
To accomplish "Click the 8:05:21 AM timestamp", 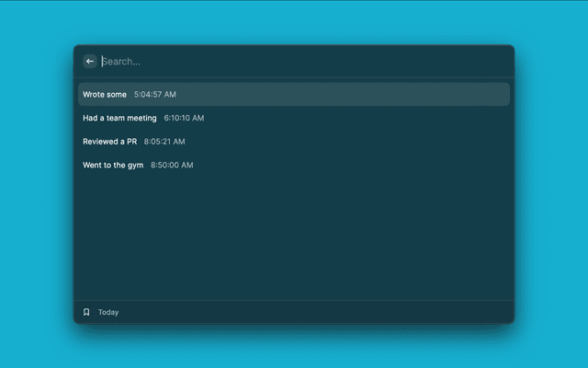I will pos(164,142).
